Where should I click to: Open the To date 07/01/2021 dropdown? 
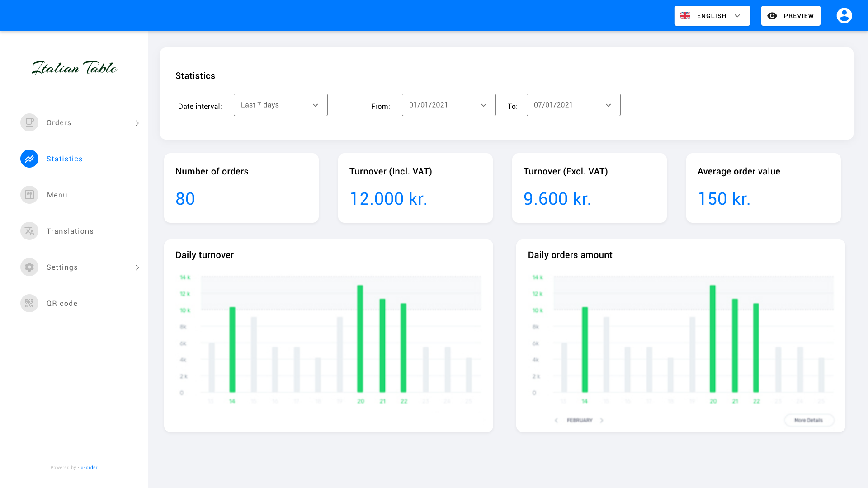click(573, 105)
